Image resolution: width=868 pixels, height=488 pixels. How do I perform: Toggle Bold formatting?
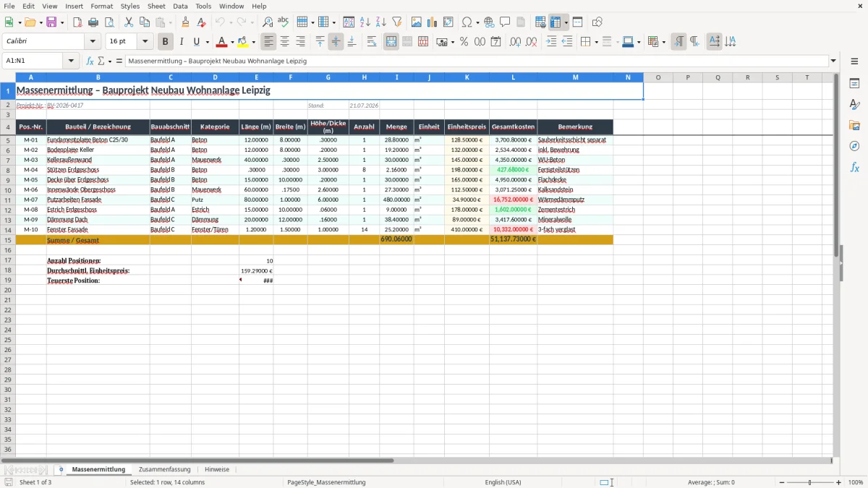click(x=165, y=42)
